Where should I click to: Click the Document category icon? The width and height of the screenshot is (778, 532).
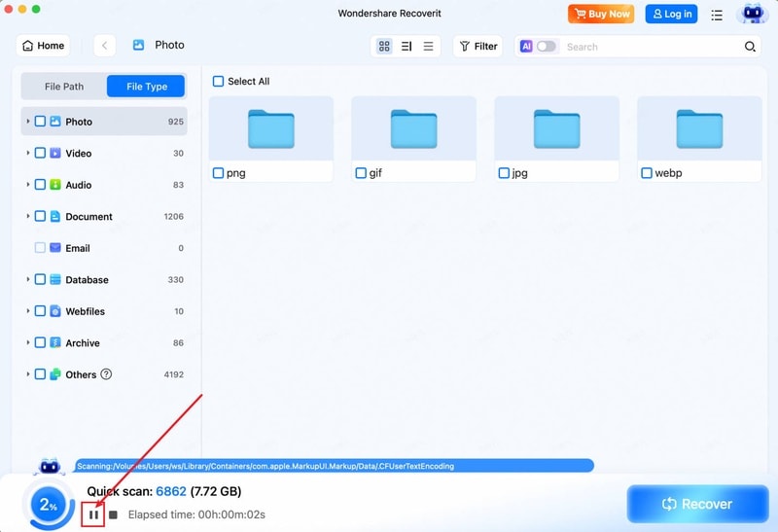tap(55, 216)
